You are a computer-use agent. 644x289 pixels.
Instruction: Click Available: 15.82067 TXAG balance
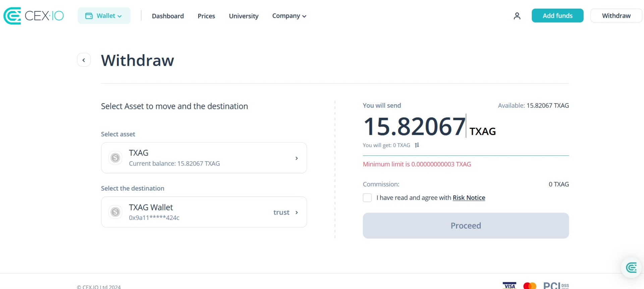click(533, 106)
